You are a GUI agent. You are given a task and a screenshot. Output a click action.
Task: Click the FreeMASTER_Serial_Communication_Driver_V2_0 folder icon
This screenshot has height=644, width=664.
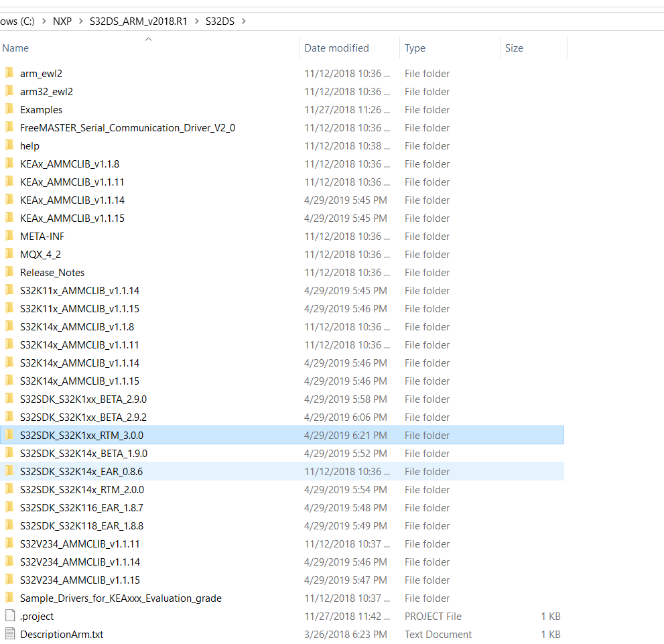click(10, 127)
